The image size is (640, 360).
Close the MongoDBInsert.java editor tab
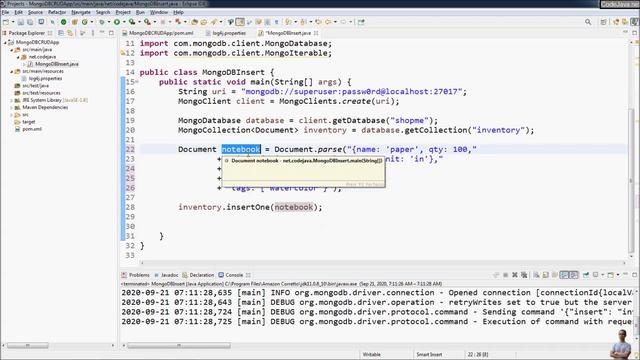pyautogui.click(x=316, y=33)
